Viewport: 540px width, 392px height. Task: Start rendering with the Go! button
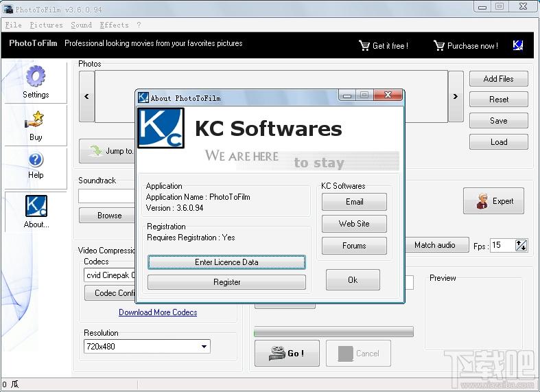[286, 354]
